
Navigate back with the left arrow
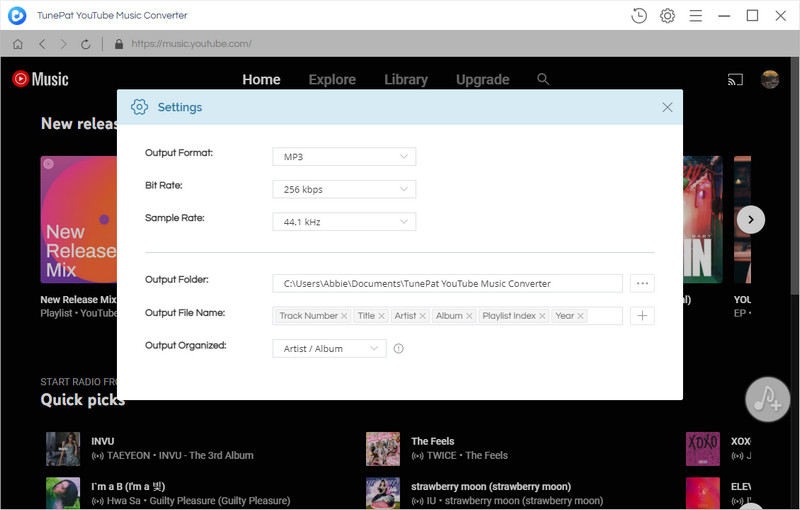coord(42,44)
